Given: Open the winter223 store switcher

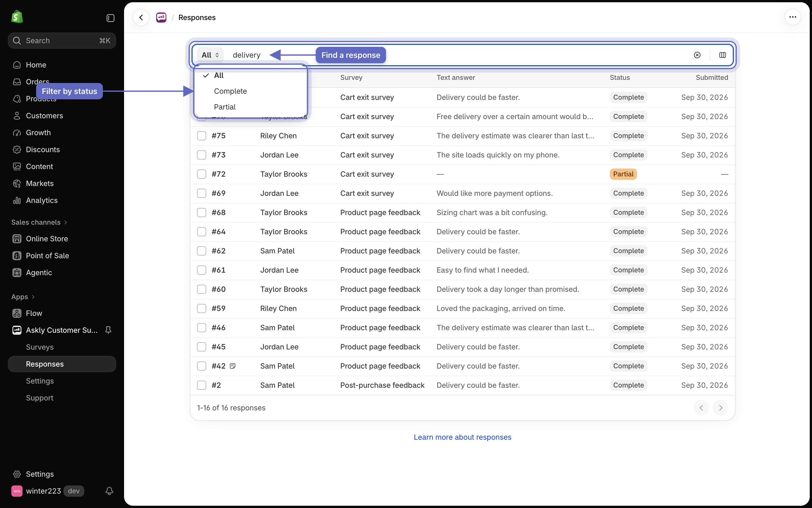Looking at the screenshot, I should click(48, 491).
